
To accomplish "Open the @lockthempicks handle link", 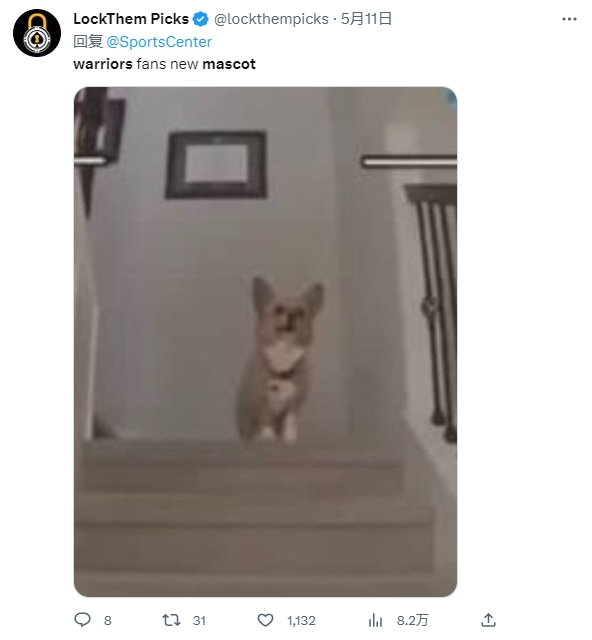I will pyautogui.click(x=271, y=19).
